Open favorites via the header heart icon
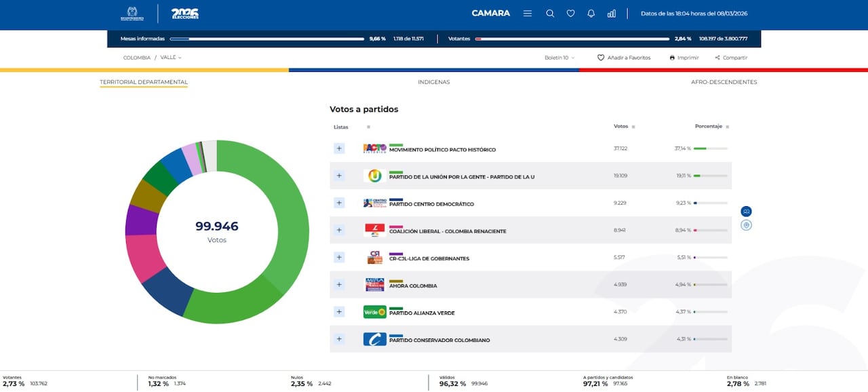868x392 pixels. pyautogui.click(x=570, y=14)
